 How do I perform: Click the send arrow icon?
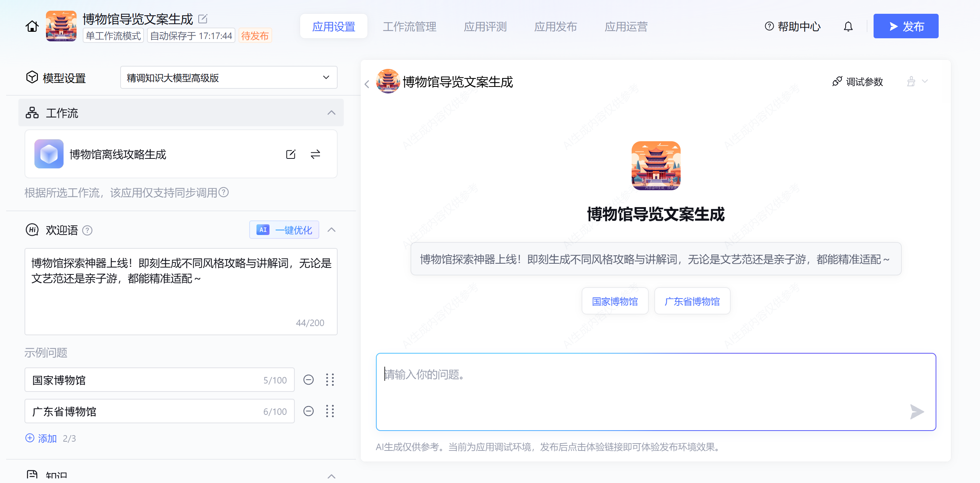(x=916, y=412)
